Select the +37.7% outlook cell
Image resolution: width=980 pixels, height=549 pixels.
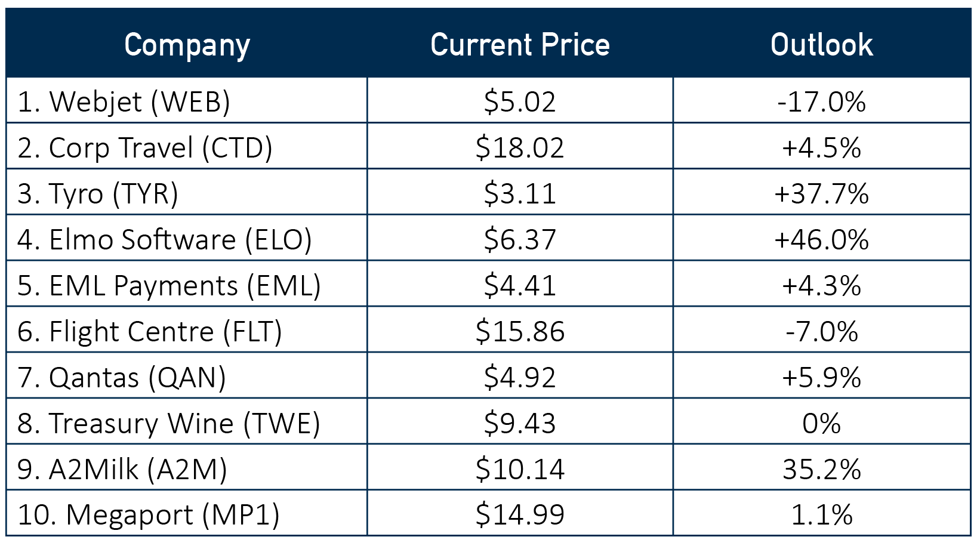point(821,193)
